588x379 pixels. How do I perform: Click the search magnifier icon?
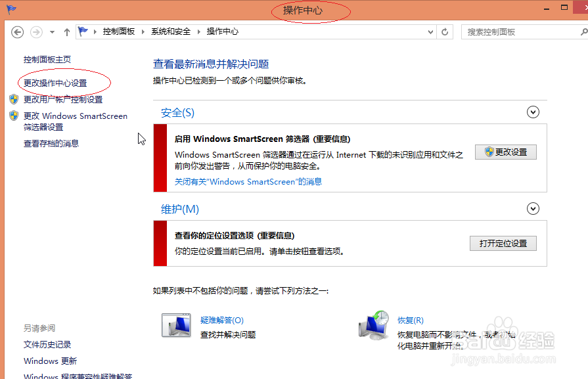(x=584, y=32)
